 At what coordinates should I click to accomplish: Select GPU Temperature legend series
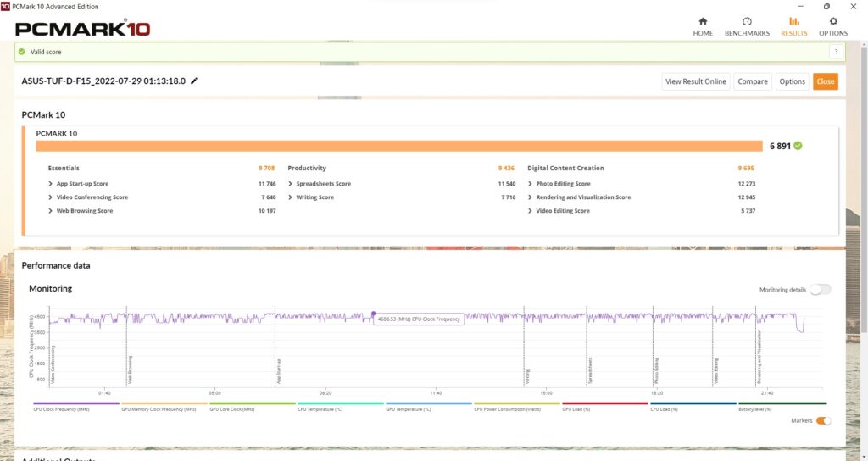[428, 407]
